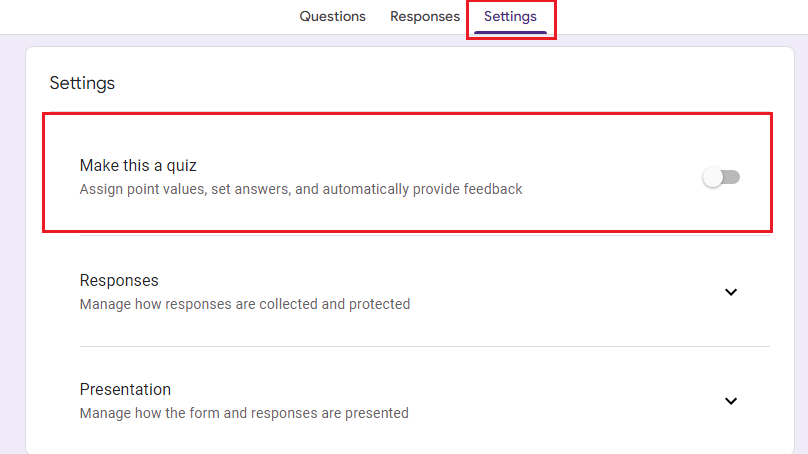The width and height of the screenshot is (808, 454).
Task: Click the purple underline beneath Settings tab
Action: [510, 32]
